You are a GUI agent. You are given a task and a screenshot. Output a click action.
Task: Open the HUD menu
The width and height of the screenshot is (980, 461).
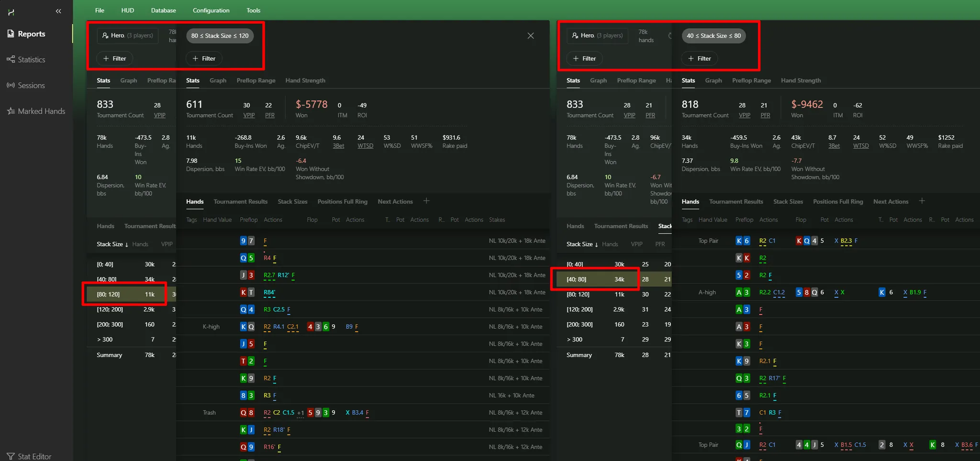pyautogui.click(x=127, y=11)
